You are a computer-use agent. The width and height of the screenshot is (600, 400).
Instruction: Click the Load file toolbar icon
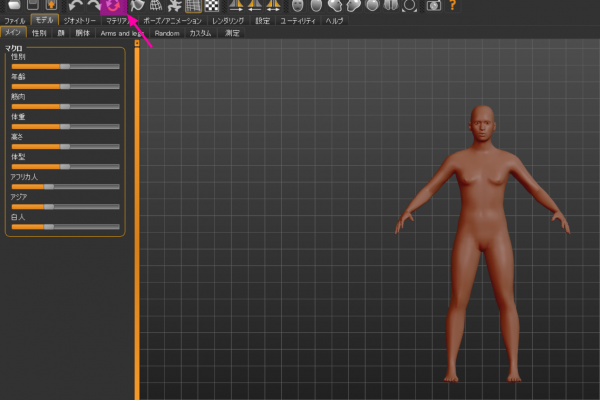click(14, 5)
